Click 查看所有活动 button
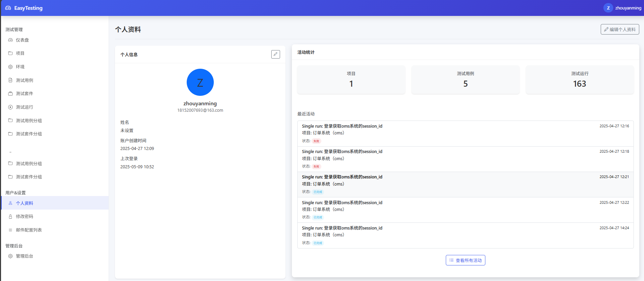 click(x=465, y=260)
